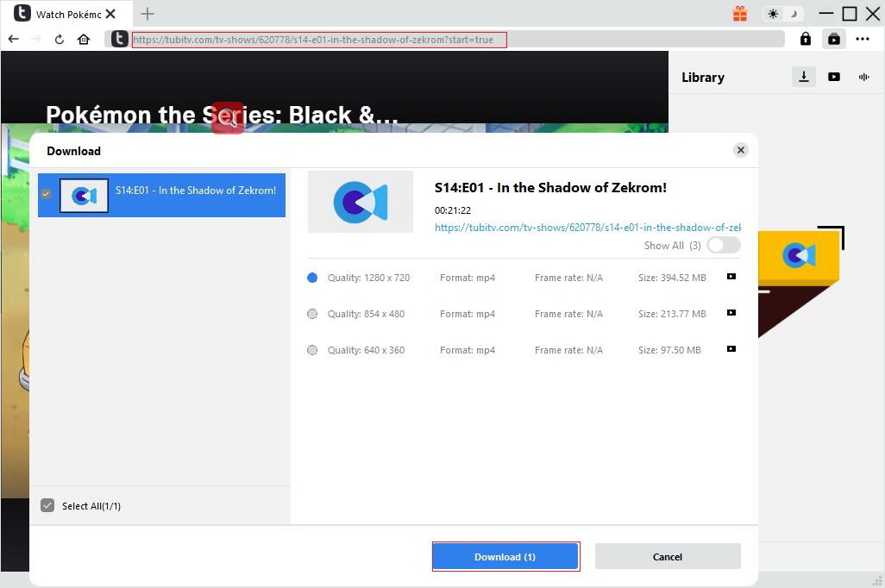The height and width of the screenshot is (588, 885).
Task: Click the gift box icon
Action: [740, 14]
